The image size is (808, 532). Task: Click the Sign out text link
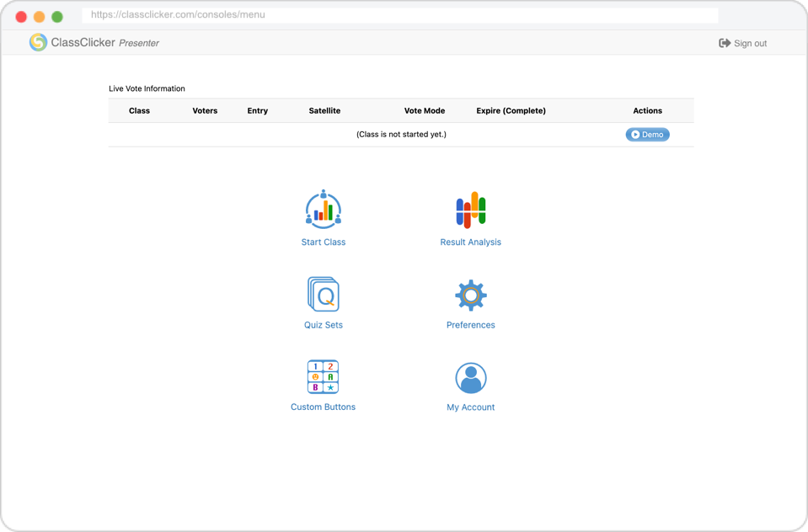click(750, 44)
